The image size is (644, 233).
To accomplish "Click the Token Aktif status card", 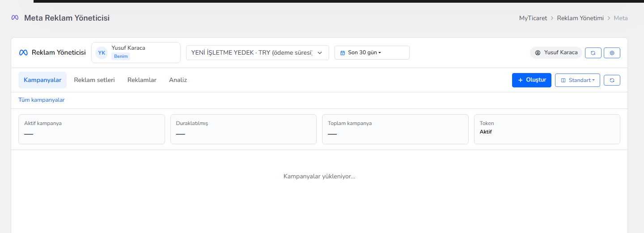I will point(547,129).
